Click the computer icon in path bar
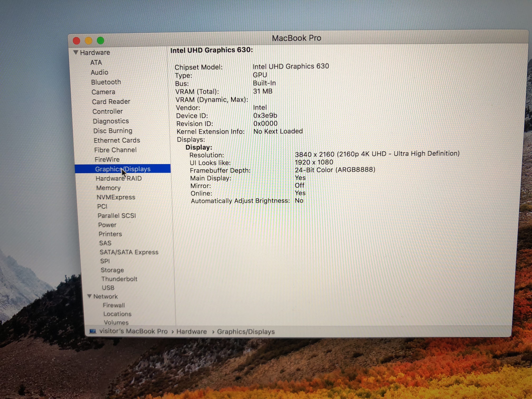 (x=93, y=331)
